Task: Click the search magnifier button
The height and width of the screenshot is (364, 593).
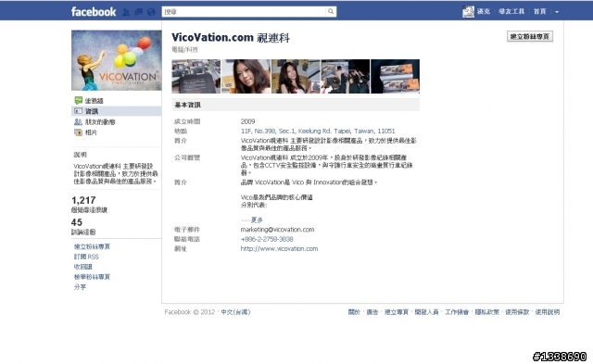Action: coord(331,12)
